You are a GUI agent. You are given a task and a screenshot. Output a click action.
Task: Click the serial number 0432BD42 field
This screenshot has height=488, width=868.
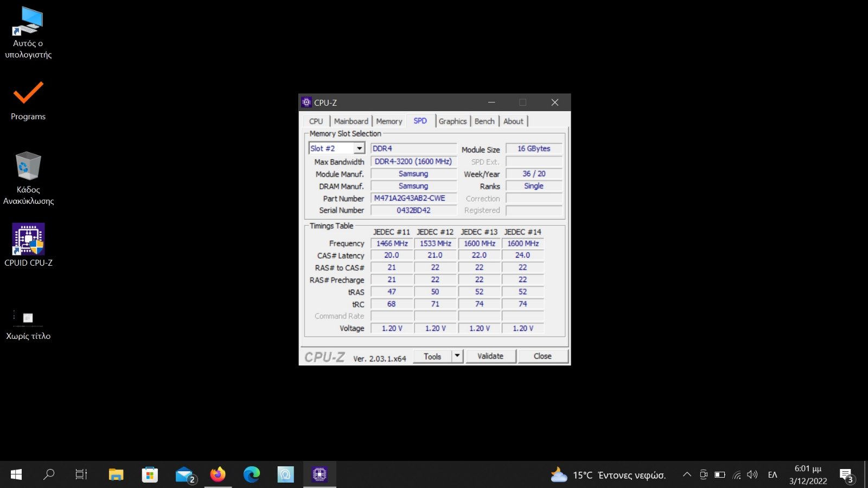click(x=413, y=210)
